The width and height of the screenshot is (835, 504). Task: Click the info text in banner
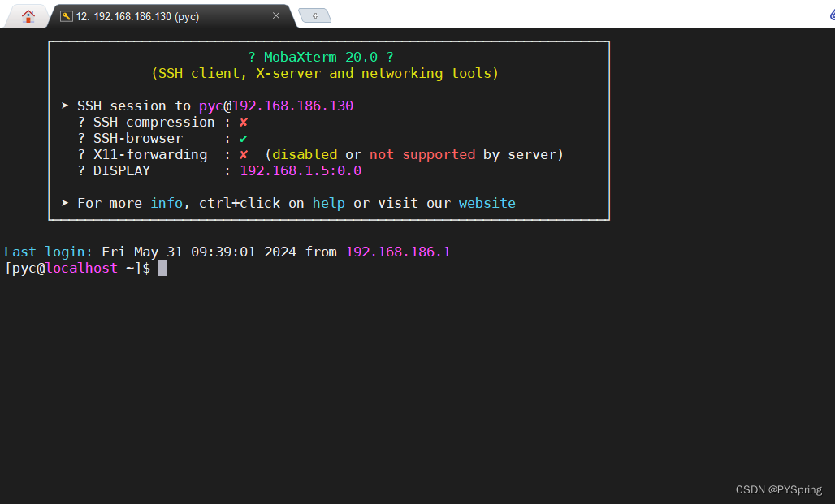click(x=167, y=203)
